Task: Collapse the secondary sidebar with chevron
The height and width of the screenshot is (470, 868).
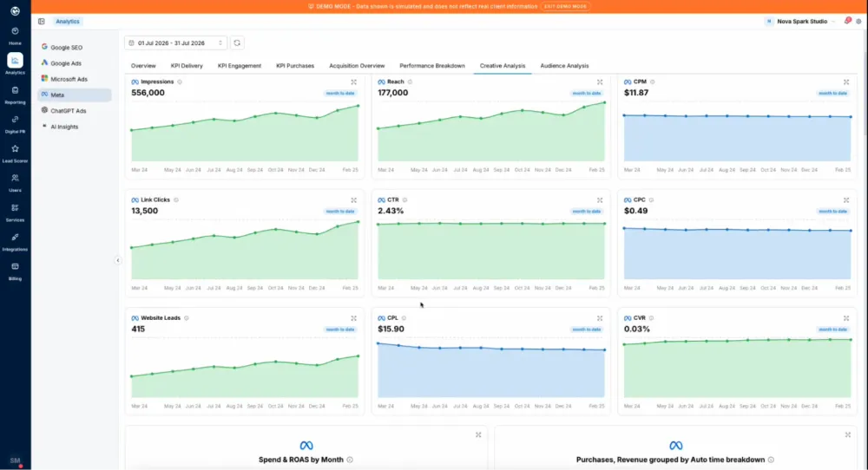Action: (x=118, y=260)
